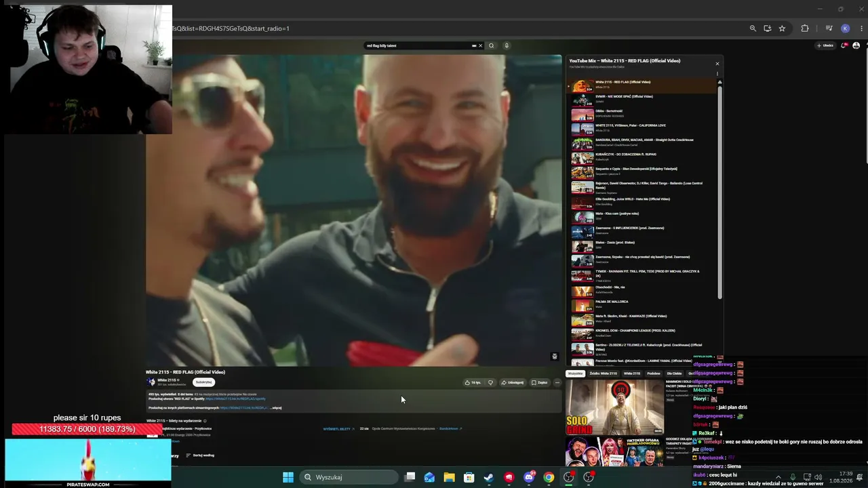This screenshot has height=488, width=868.
Task: Open Task View on the taskbar
Action: (410, 477)
